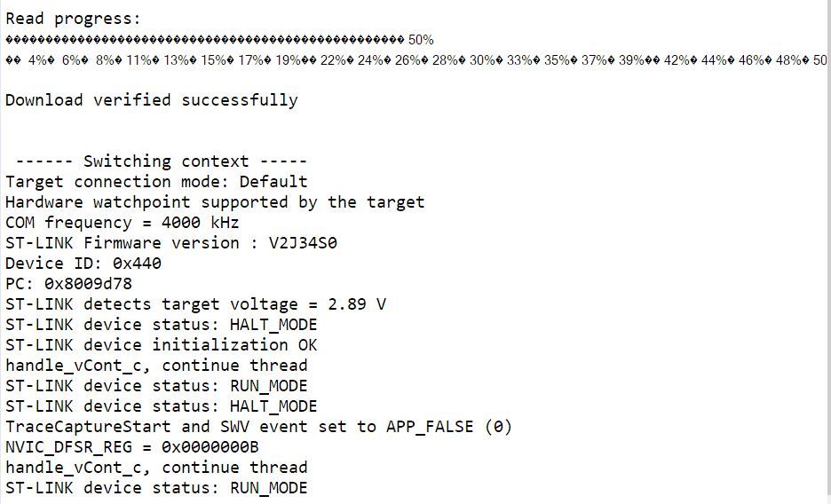Click the "TraceCaptureStart and SWV event" line
This screenshot has height=504, width=831.
pos(258,427)
